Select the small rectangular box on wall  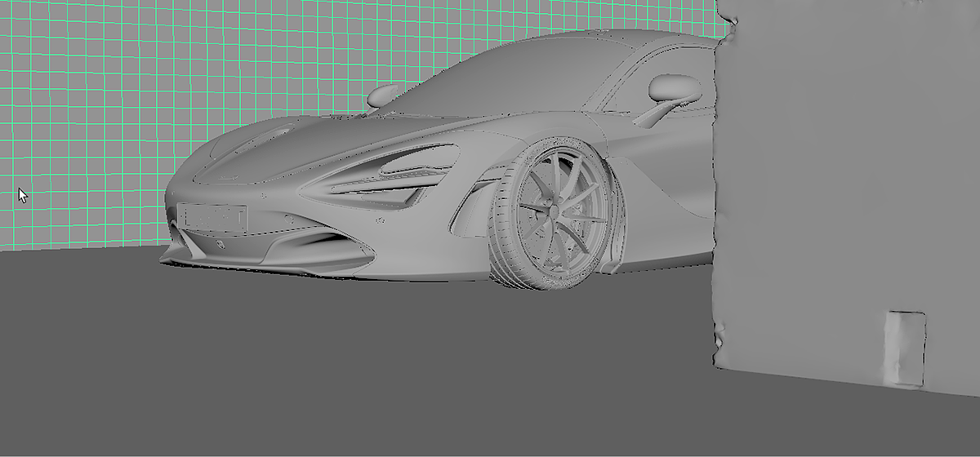[x=906, y=348]
